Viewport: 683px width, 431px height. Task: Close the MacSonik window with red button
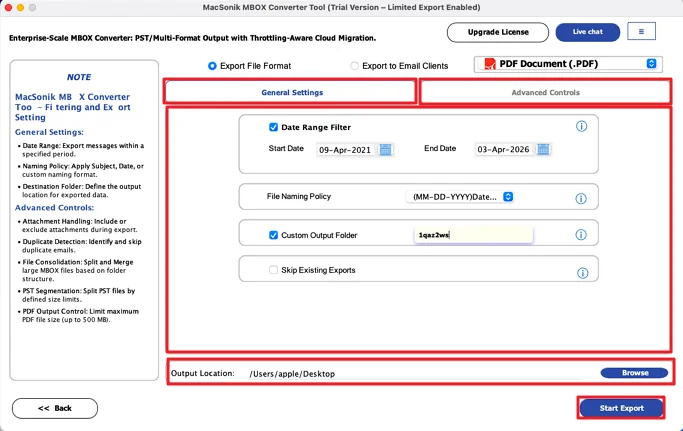coord(8,7)
